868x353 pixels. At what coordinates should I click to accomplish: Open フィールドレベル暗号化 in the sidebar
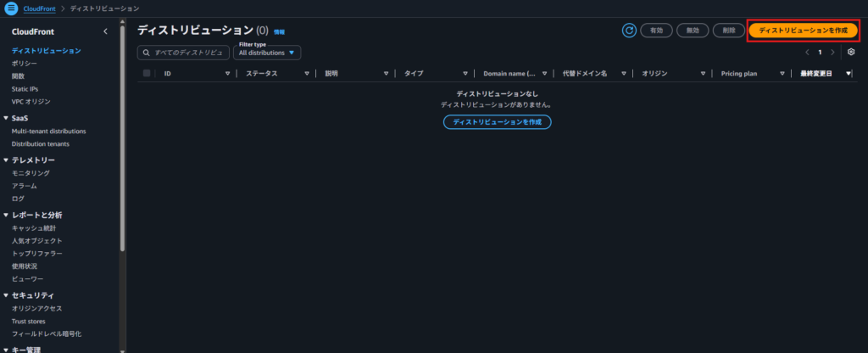[47, 334]
